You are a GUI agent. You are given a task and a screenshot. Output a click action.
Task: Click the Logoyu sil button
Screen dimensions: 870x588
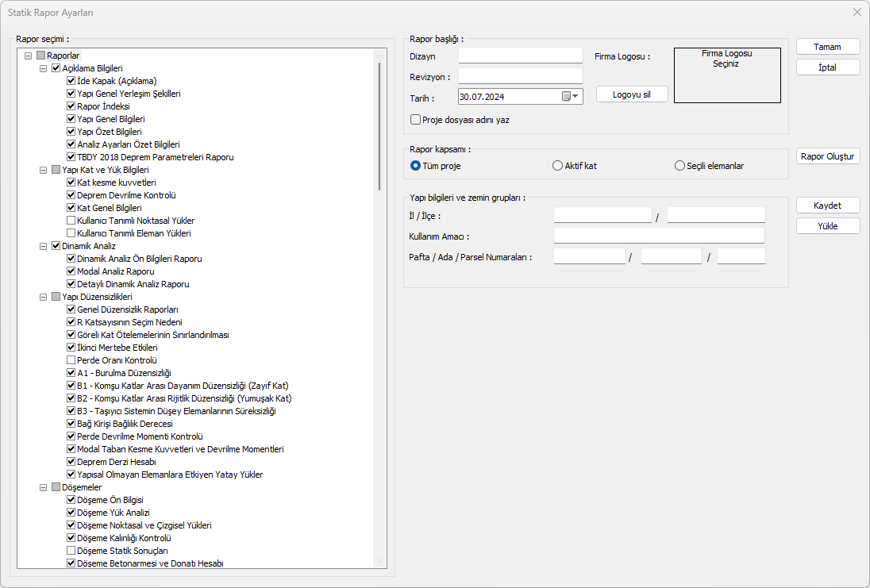(632, 94)
